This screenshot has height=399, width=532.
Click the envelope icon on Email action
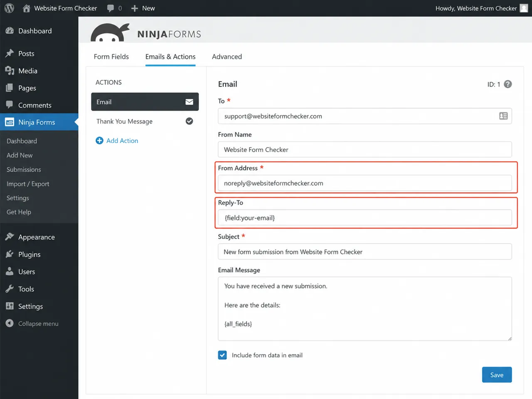[x=189, y=102]
